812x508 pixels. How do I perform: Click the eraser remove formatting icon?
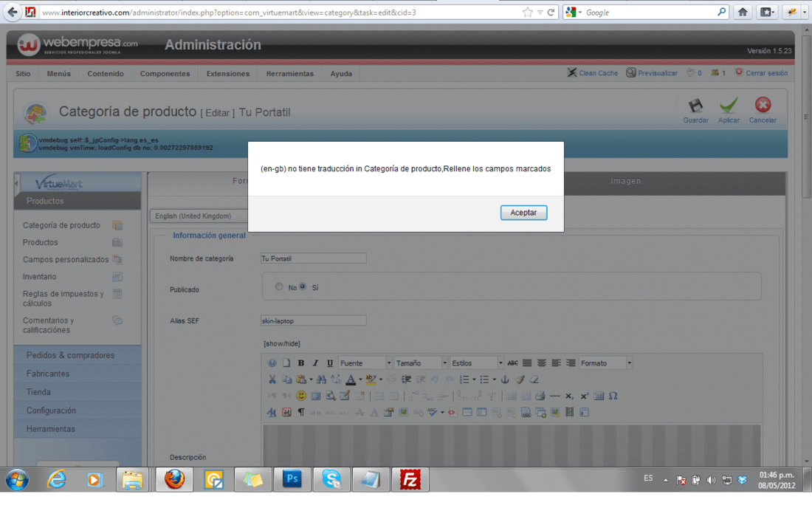point(534,380)
